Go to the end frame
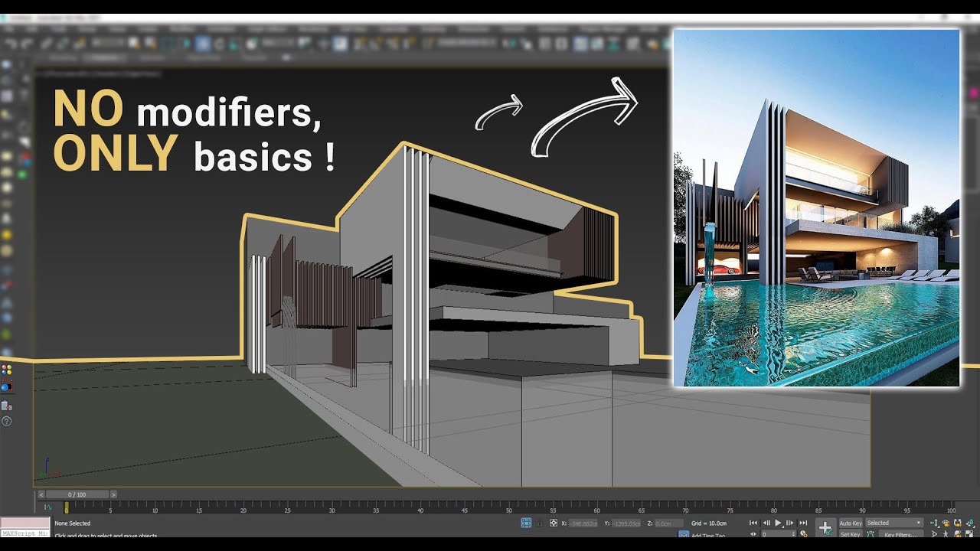Screen dimensions: 980x551 click(803, 523)
